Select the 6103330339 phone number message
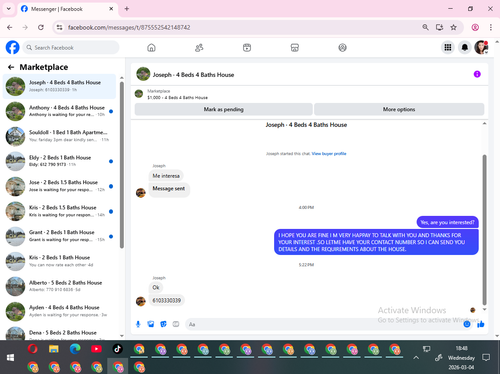Screen dimensions: 500x374 tap(166, 300)
